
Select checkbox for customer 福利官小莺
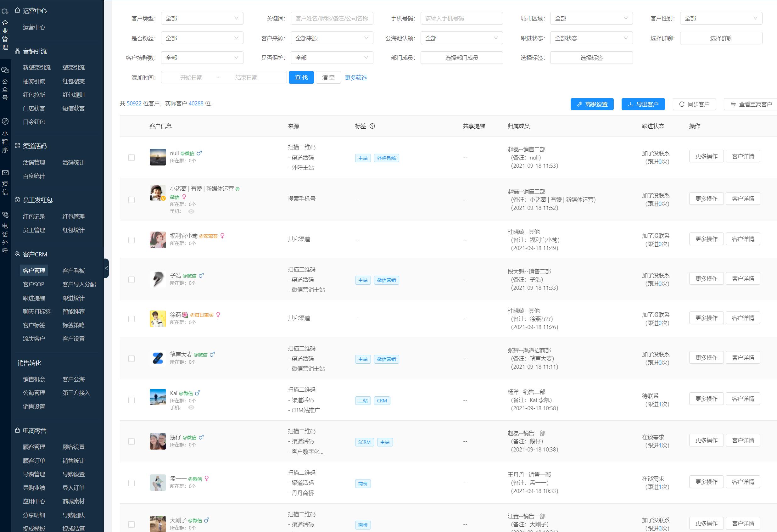(x=131, y=240)
